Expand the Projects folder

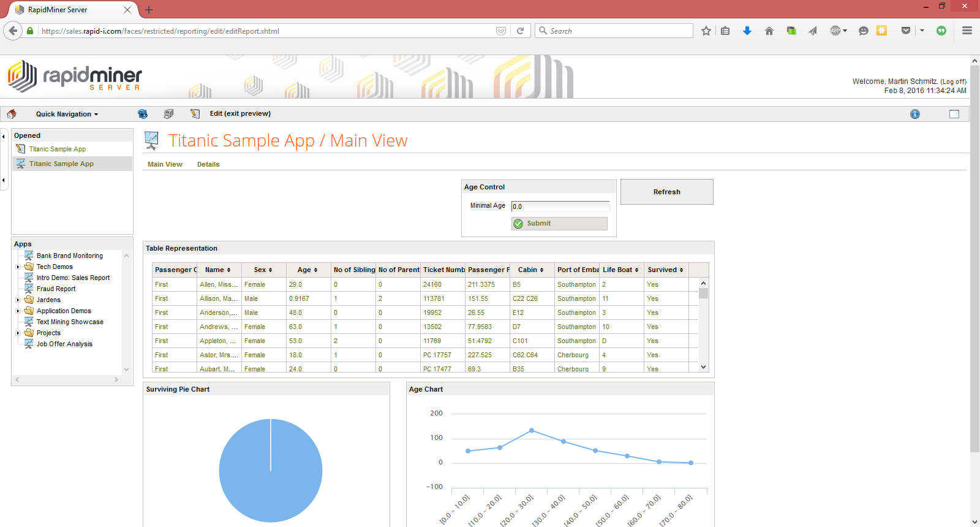coord(18,333)
